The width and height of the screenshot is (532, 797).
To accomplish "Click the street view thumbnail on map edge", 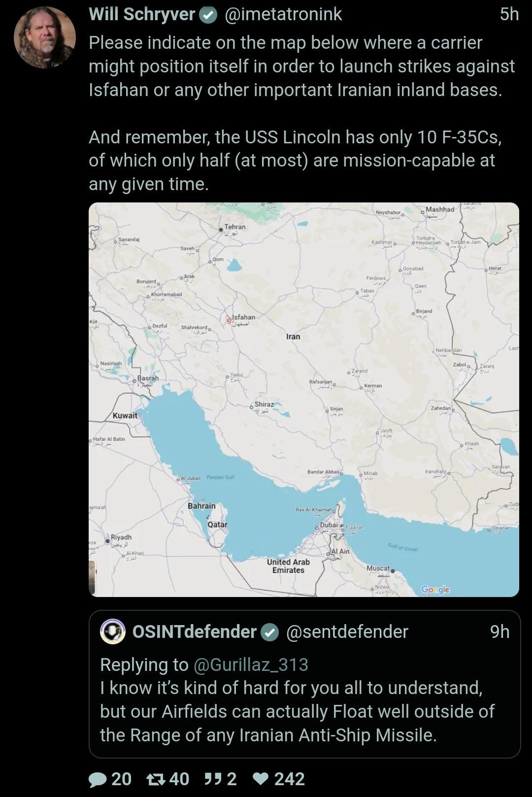I will (92, 577).
